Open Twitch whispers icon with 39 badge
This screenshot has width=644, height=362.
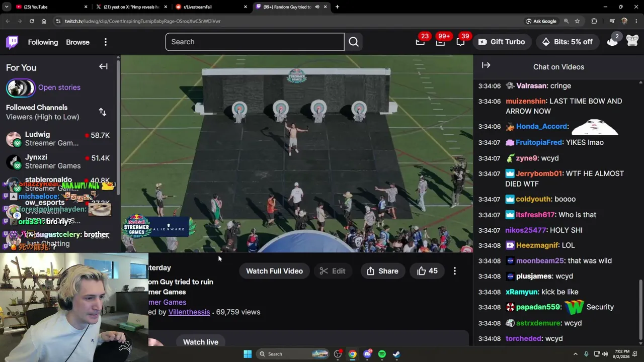pyautogui.click(x=460, y=42)
